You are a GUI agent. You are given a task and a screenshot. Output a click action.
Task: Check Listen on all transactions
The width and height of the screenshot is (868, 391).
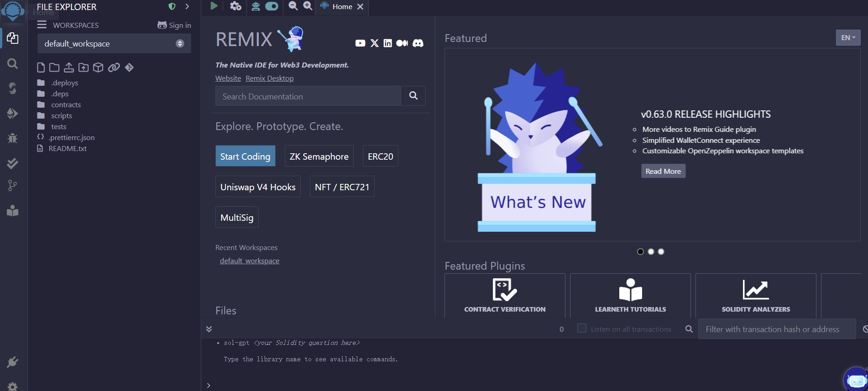click(582, 328)
